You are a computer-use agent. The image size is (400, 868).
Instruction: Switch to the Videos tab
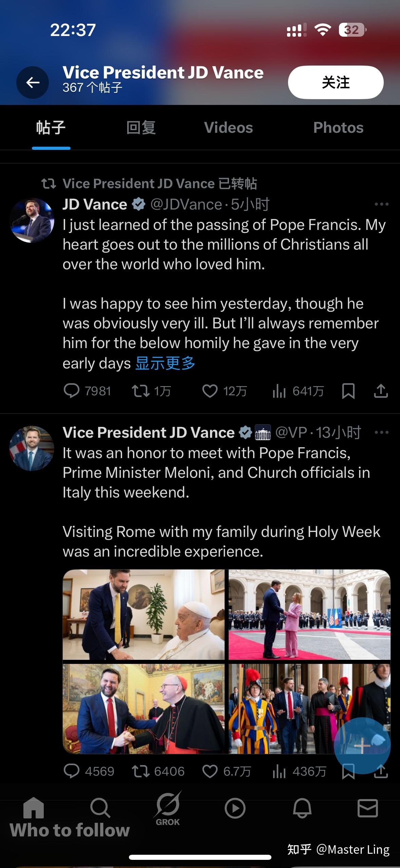coord(228,128)
